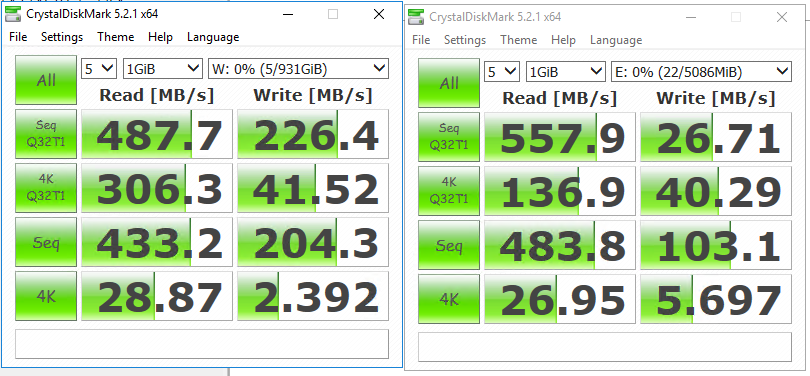Click 26.95 read result in right window
The width and height of the screenshot is (810, 376).
tap(560, 300)
